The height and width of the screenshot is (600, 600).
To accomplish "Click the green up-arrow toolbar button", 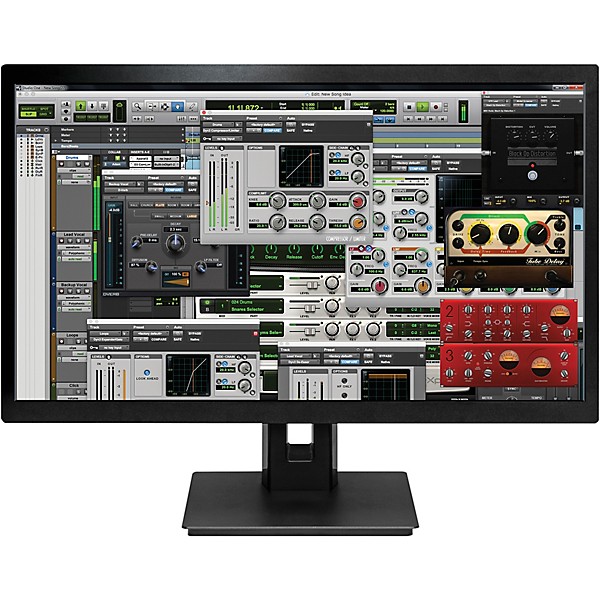I will click(x=80, y=106).
